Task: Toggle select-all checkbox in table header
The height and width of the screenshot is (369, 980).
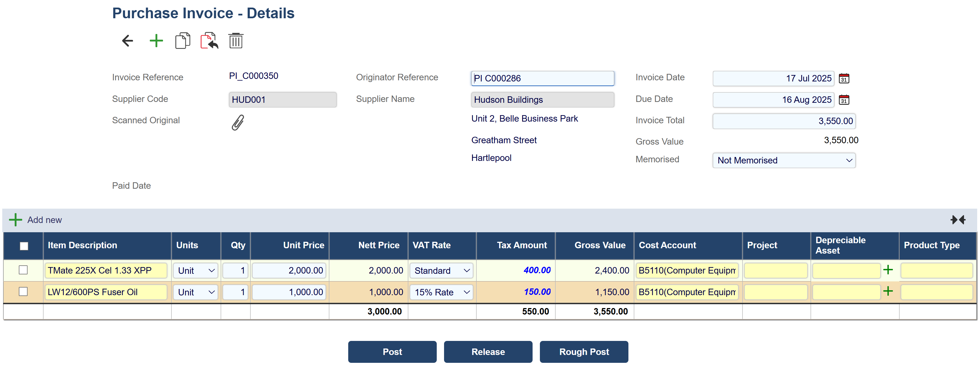Action: click(24, 246)
